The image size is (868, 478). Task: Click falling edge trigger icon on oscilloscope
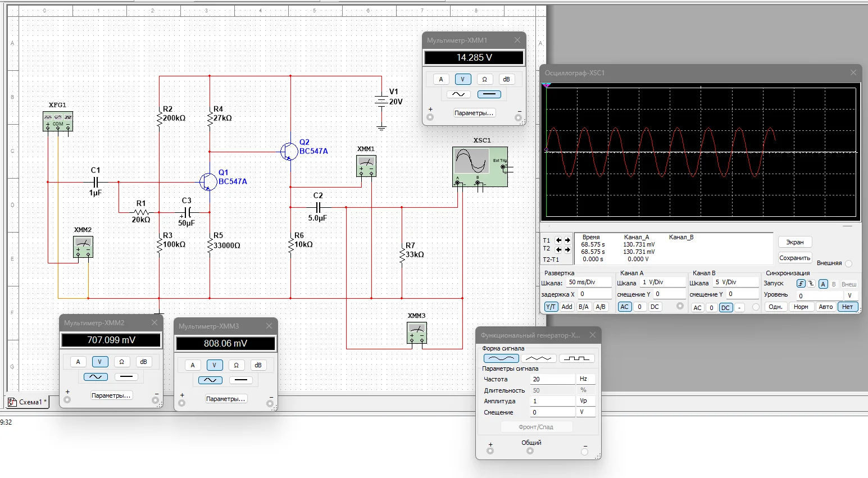(x=811, y=284)
